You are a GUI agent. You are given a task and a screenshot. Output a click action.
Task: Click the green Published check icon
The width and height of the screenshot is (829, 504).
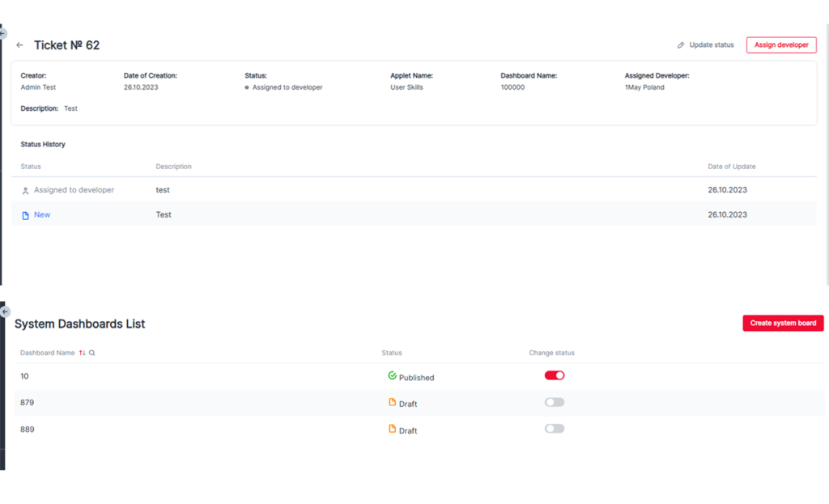click(392, 376)
